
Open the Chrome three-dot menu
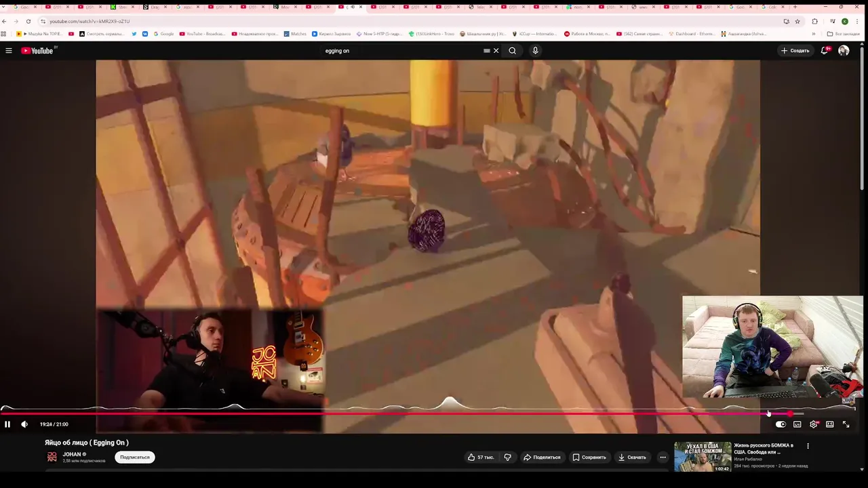[x=857, y=22]
